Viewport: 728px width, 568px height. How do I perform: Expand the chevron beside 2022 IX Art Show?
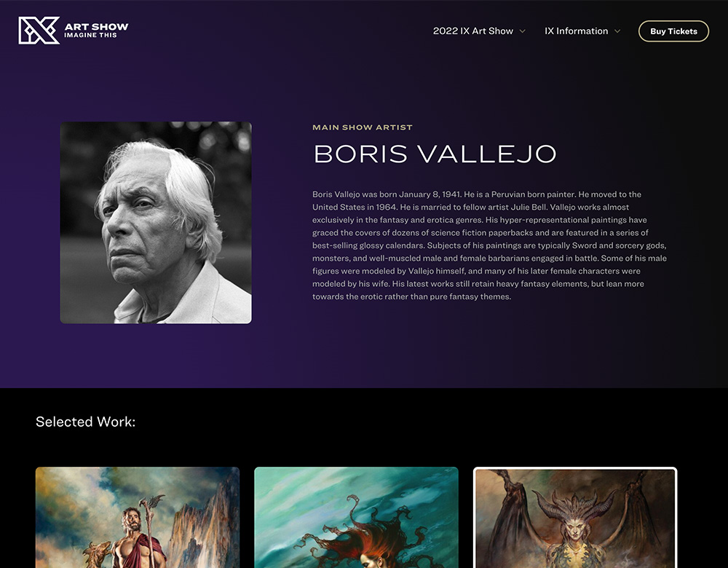click(x=522, y=31)
